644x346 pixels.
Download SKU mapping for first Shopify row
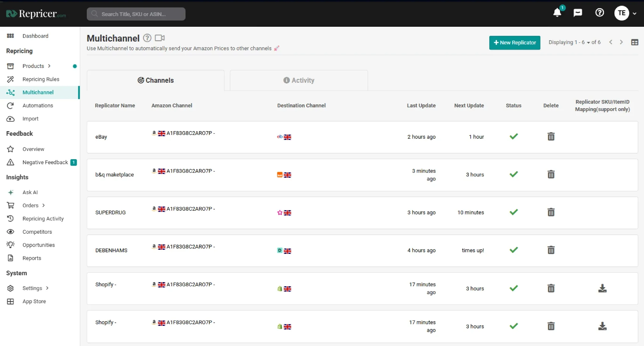pyautogui.click(x=602, y=288)
